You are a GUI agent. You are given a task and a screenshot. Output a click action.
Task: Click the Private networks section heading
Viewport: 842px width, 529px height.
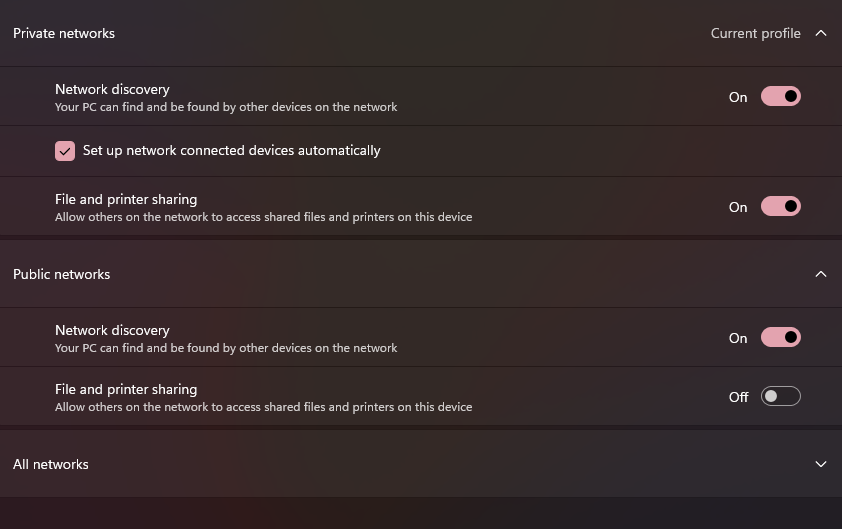tap(64, 33)
